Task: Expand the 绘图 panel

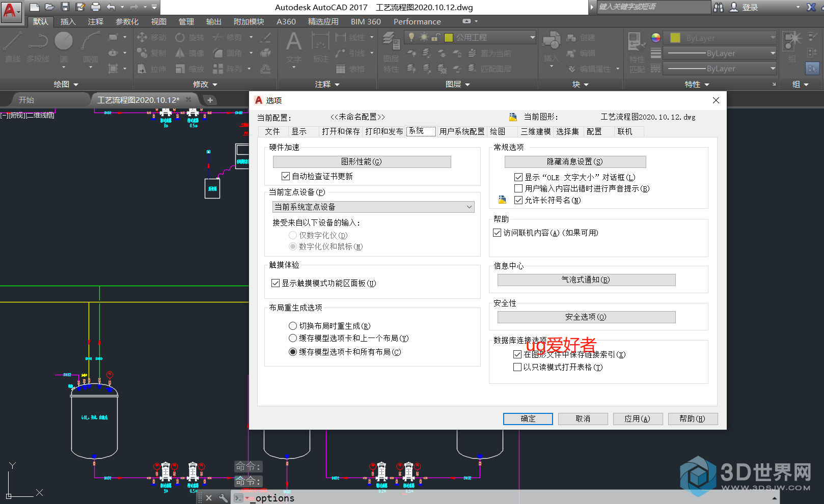Action: coord(66,85)
